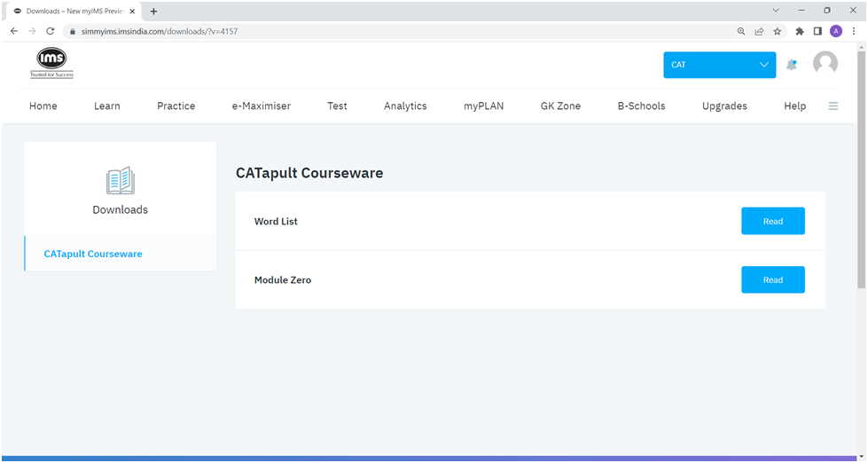This screenshot has height=463, width=868.
Task: Read the Word List
Action: click(773, 221)
